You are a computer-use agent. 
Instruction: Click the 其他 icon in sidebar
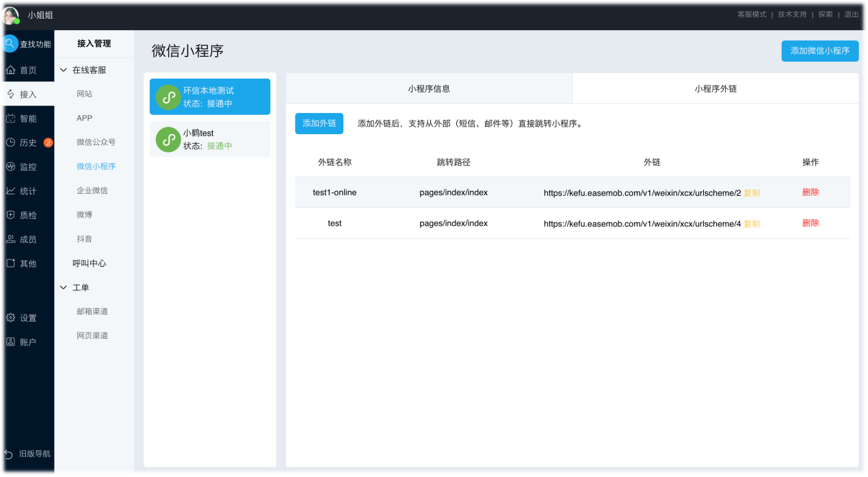[x=10, y=263]
